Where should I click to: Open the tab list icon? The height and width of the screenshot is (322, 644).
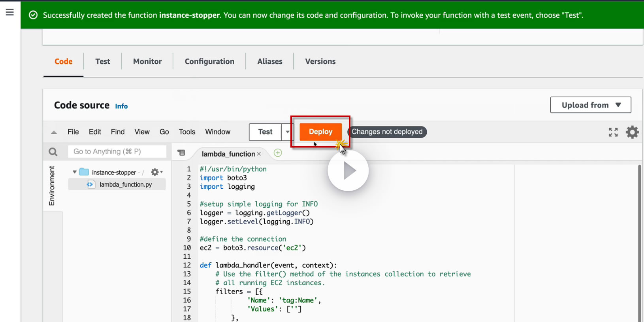pyautogui.click(x=181, y=153)
